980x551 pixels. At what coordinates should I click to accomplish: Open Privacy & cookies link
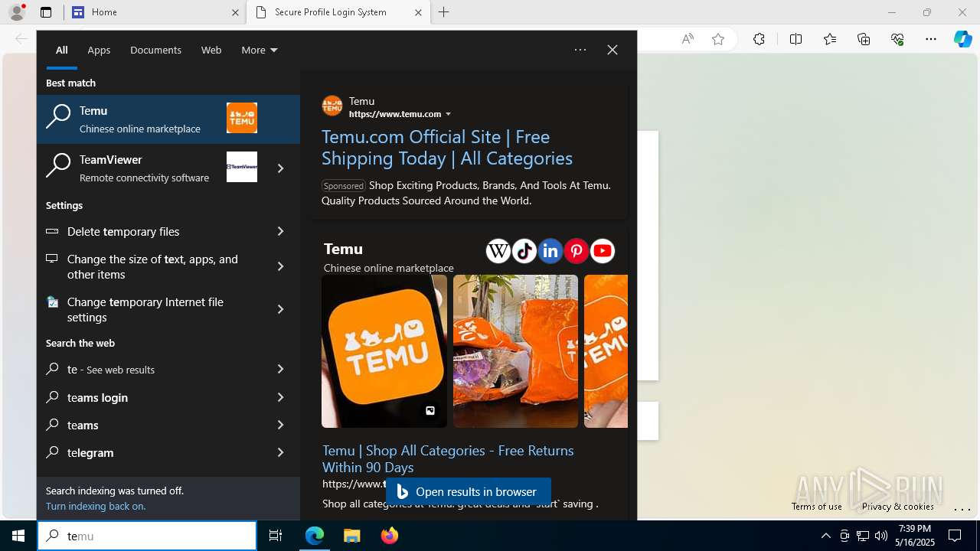pos(897,506)
